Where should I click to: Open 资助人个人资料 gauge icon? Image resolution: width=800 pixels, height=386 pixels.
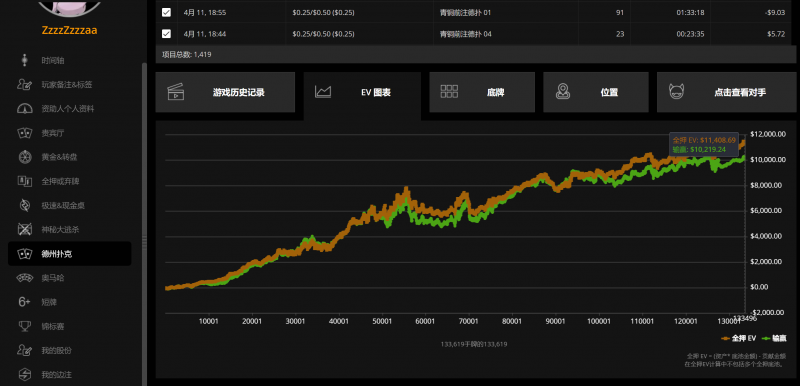(24, 109)
